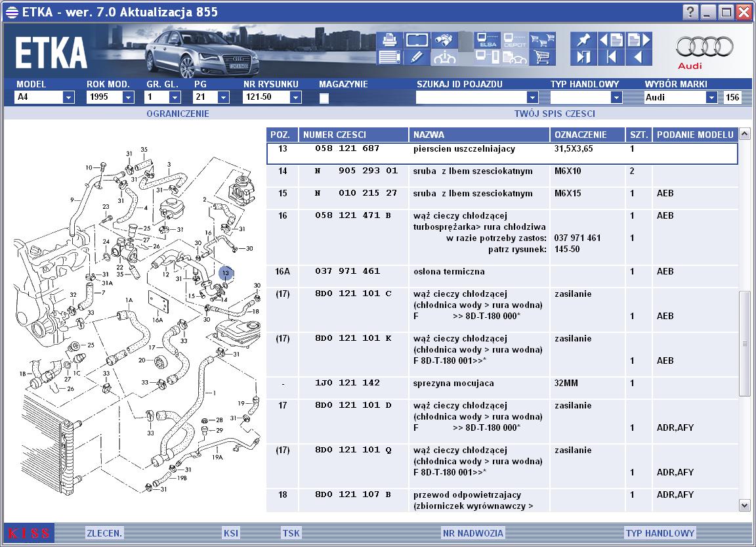Screen dimensions: 756x547
Task: Click the computer-to-server transfer icon
Action: [x=486, y=57]
